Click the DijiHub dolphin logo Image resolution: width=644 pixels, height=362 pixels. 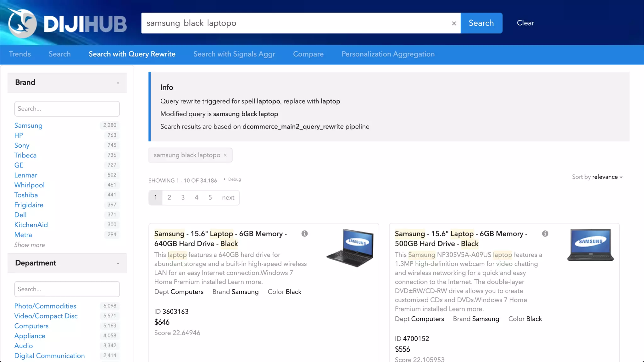[22, 23]
